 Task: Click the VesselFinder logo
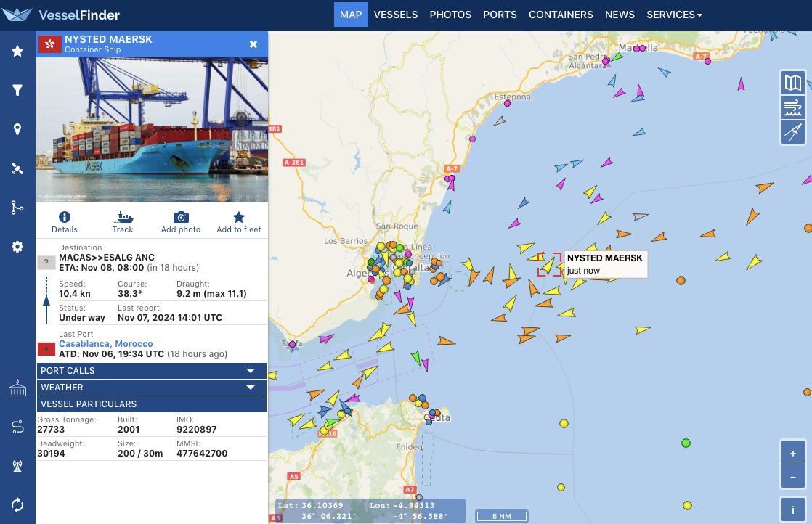(x=61, y=15)
